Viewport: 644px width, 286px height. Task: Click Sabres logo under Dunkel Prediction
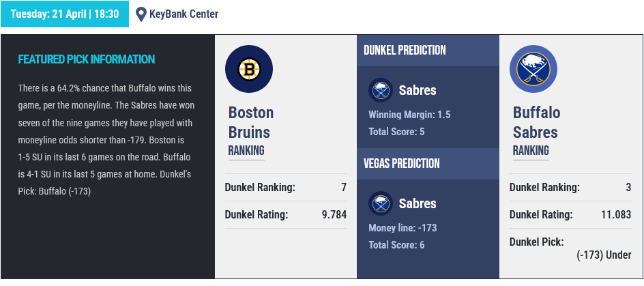pyautogui.click(x=380, y=90)
